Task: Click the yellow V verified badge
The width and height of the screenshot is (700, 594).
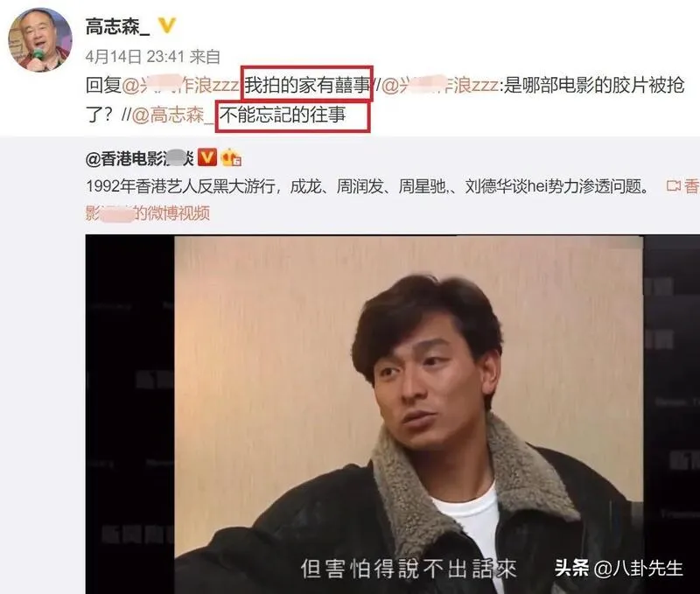Action: pos(167,25)
